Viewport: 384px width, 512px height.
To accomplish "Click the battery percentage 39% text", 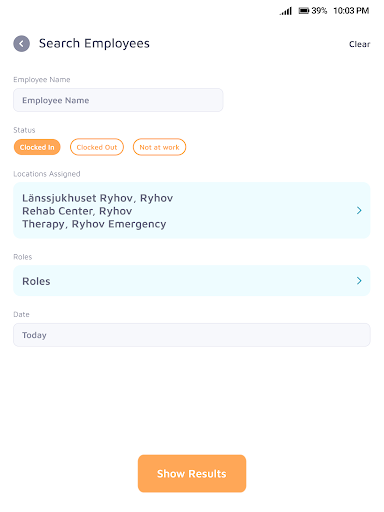I will 319,11.
